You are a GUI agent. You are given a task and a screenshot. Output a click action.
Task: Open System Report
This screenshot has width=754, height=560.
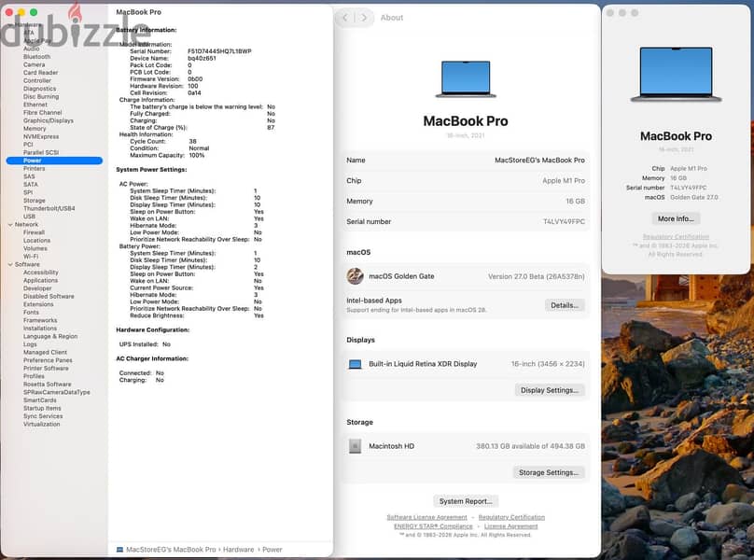click(466, 501)
